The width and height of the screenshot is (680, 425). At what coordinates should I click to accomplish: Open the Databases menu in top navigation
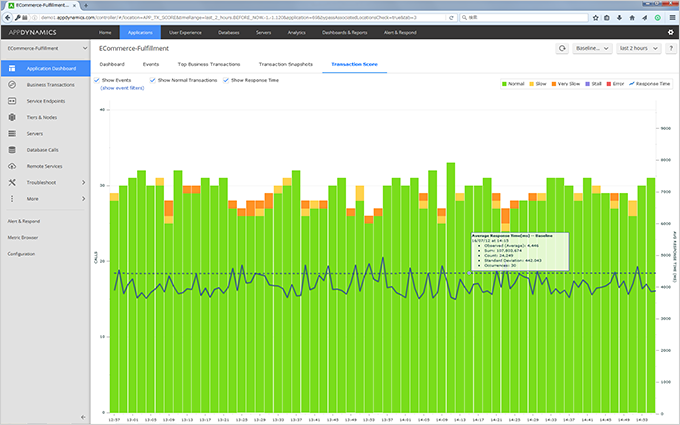[x=229, y=33]
